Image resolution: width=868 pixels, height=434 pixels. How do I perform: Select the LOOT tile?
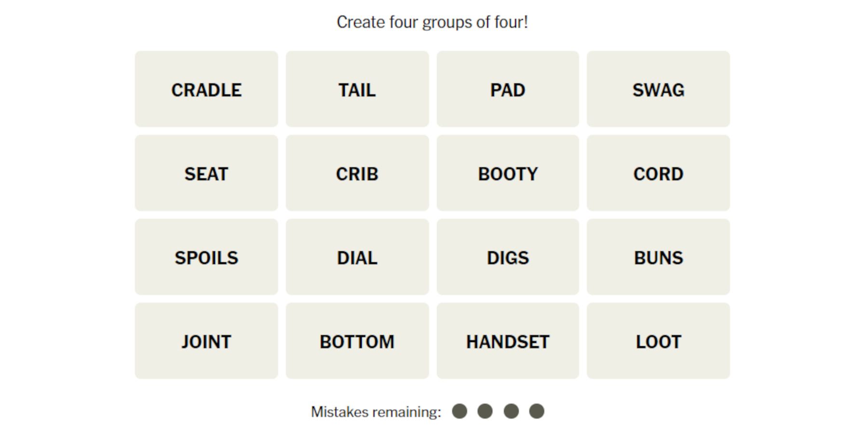[659, 341]
